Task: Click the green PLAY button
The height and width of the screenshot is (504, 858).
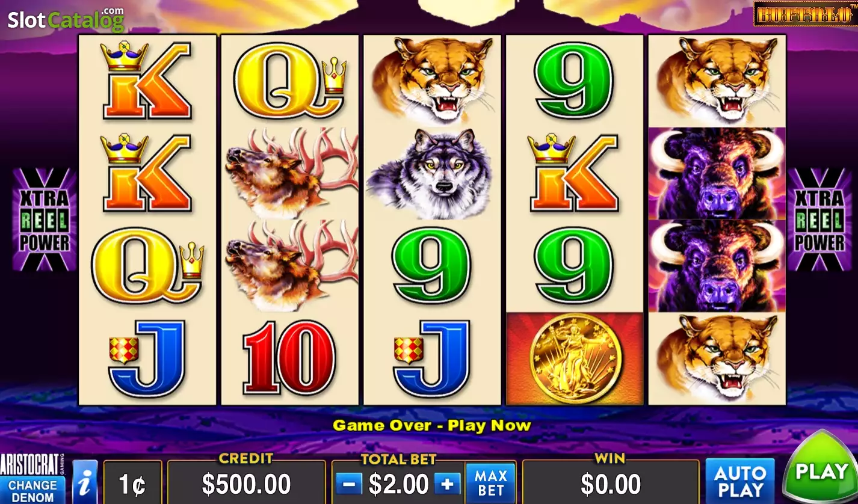Action: (821, 468)
